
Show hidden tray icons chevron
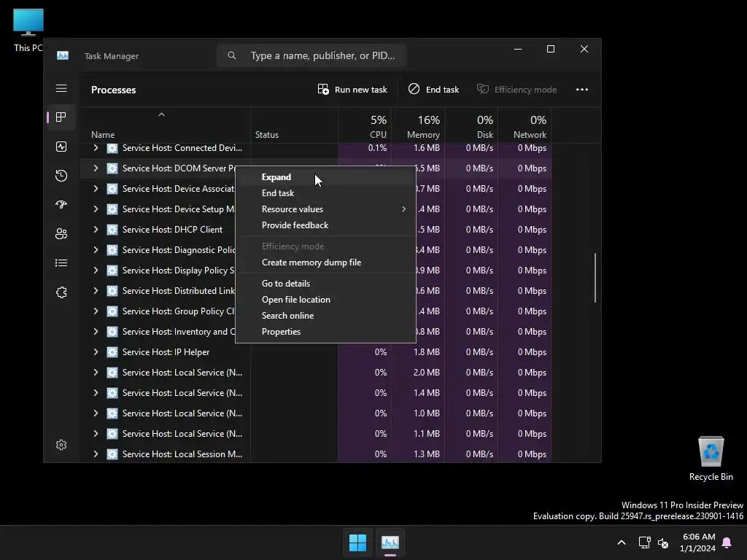[x=622, y=542]
